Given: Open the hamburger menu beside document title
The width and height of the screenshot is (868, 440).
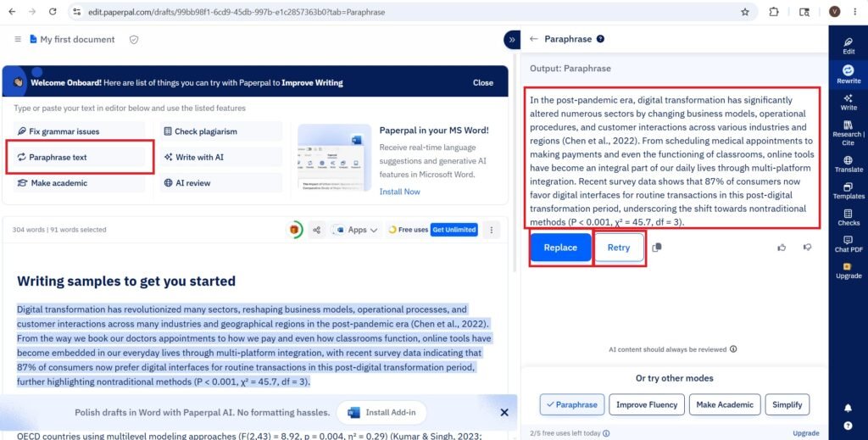Looking at the screenshot, I should [x=18, y=39].
